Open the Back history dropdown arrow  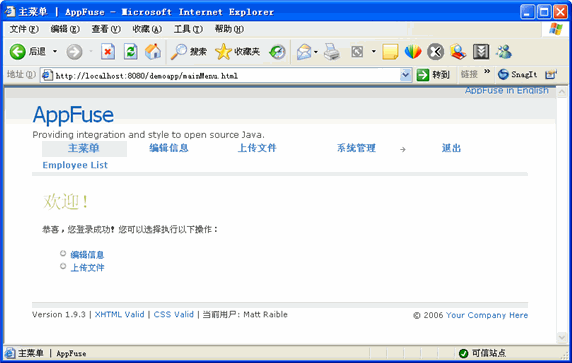point(55,51)
